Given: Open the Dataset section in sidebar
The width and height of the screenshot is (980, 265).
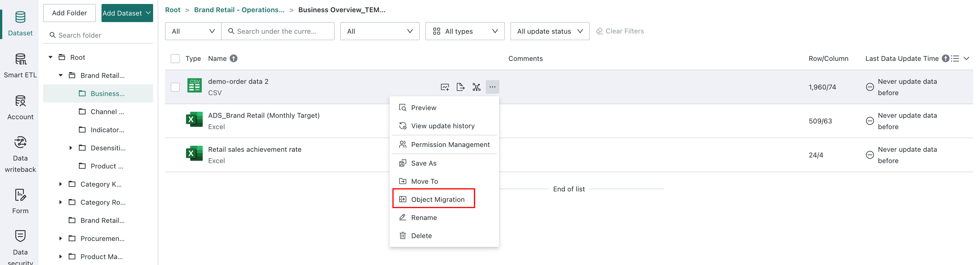Looking at the screenshot, I should (x=20, y=23).
